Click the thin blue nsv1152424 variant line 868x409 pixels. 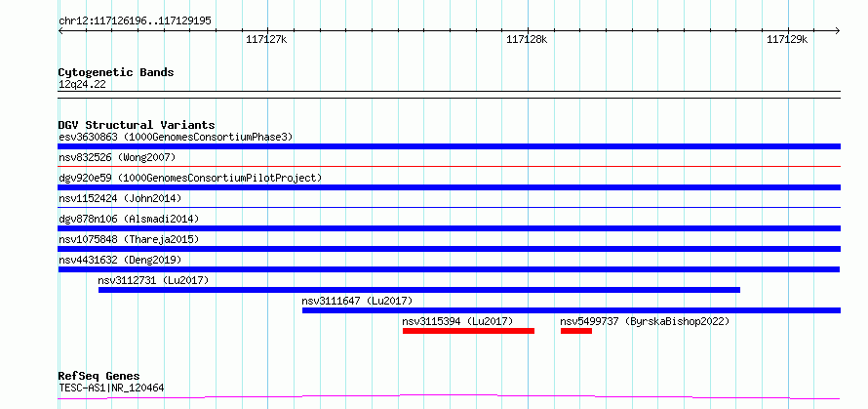(x=449, y=207)
